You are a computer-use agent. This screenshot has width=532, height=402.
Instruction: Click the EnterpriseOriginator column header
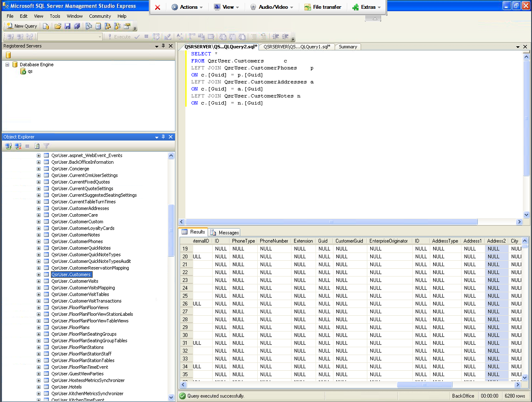point(389,241)
